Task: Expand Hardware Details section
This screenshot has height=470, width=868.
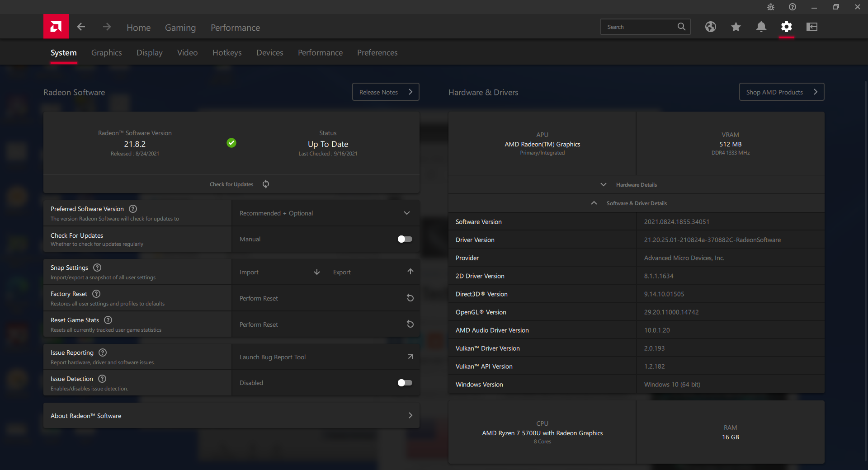Action: pyautogui.click(x=637, y=184)
